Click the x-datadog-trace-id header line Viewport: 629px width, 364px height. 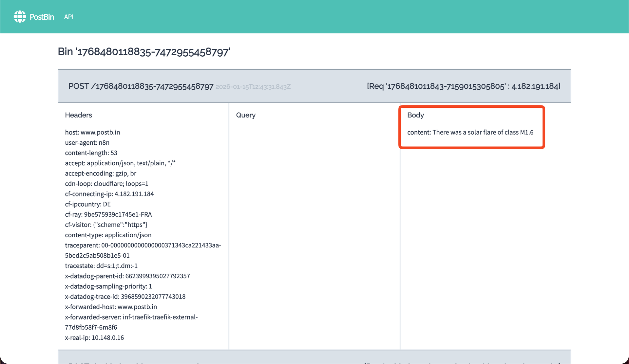tap(125, 297)
